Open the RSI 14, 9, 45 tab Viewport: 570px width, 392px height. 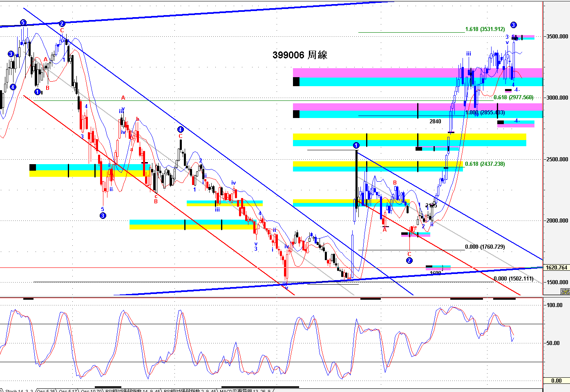(133, 390)
